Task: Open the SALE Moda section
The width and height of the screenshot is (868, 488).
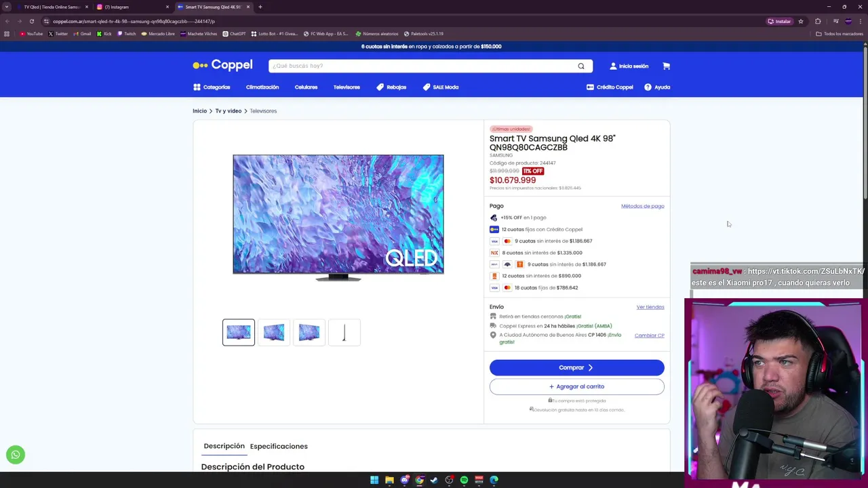Action: pyautogui.click(x=441, y=87)
